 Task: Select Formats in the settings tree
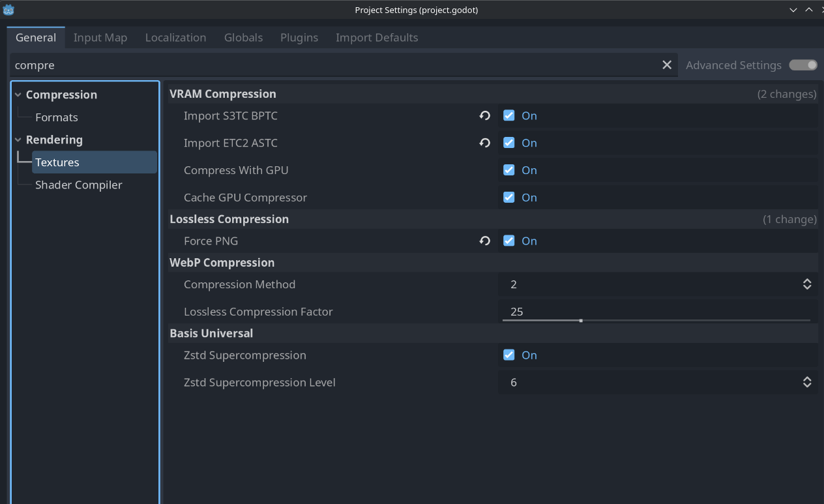pyautogui.click(x=57, y=117)
